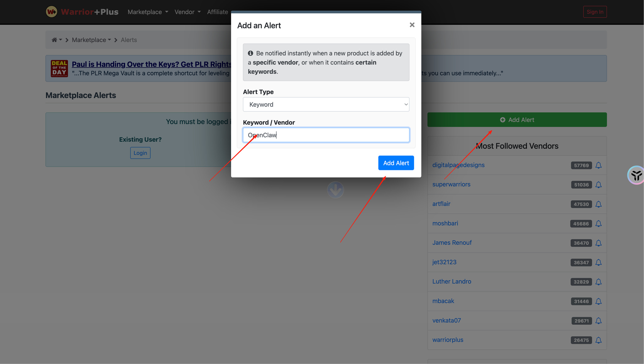Toggle bell alert for James Renouf
Viewport: 644px width, 364px height.
point(598,243)
